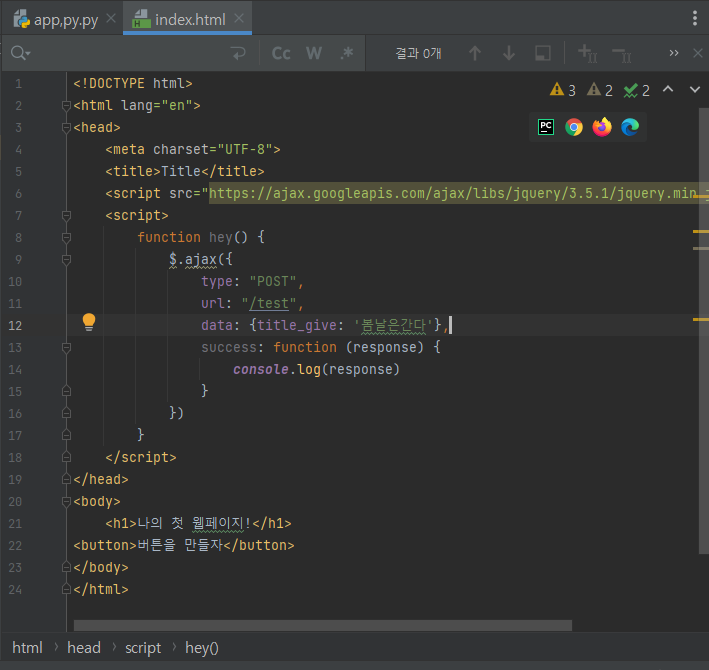The height and width of the screenshot is (670, 709).
Task: Add selection for next occurrence
Action: tap(587, 53)
